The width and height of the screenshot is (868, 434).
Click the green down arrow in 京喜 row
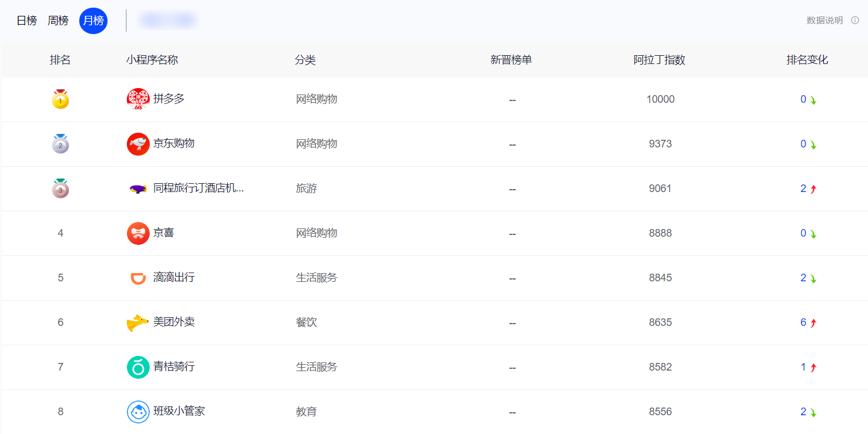pyautogui.click(x=813, y=234)
